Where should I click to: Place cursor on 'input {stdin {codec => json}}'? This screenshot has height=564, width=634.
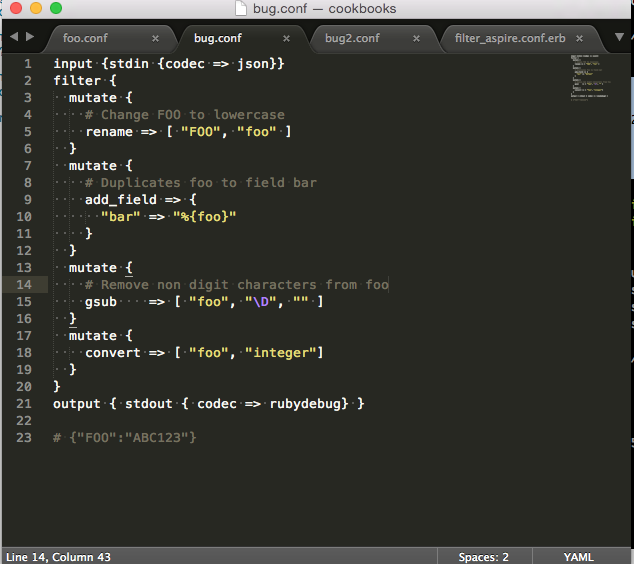(x=169, y=63)
